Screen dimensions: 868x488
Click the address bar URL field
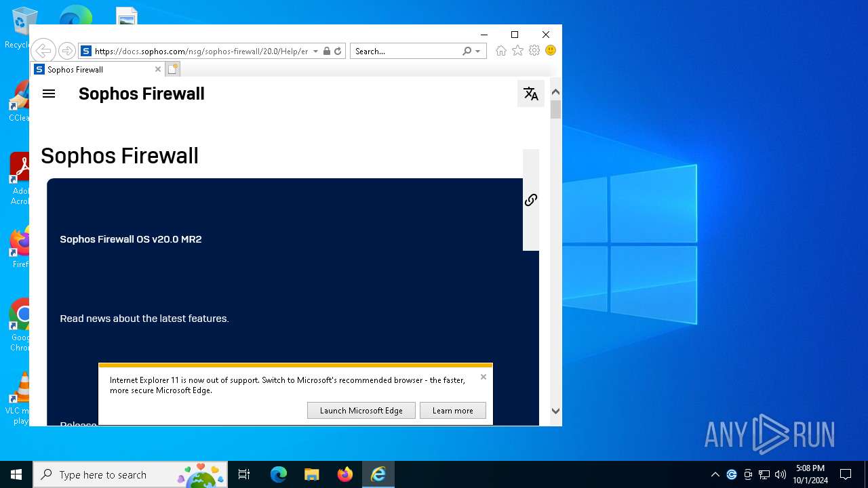[x=201, y=51]
